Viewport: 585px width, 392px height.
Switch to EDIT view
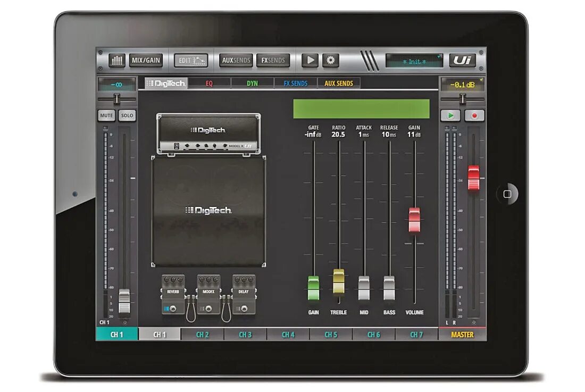click(x=191, y=60)
